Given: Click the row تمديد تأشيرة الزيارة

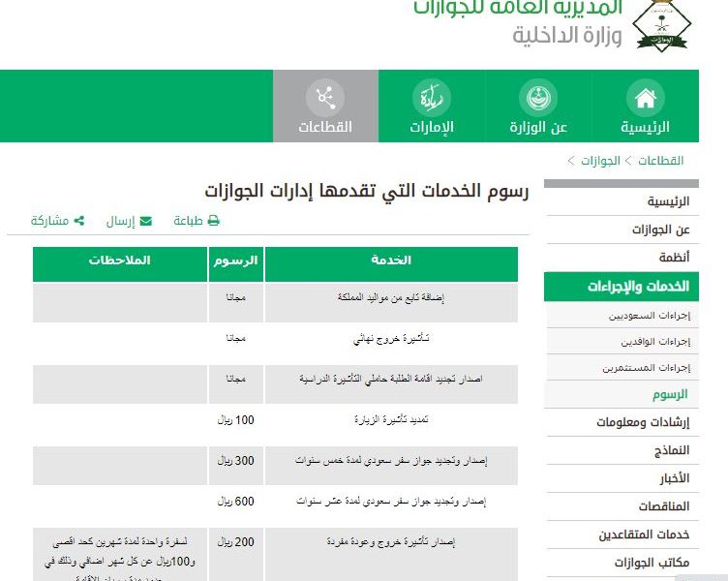Looking at the screenshot, I should pos(275,425).
